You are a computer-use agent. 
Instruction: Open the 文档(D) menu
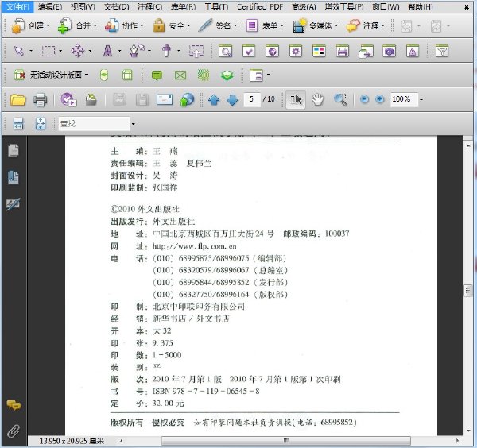tap(117, 6)
